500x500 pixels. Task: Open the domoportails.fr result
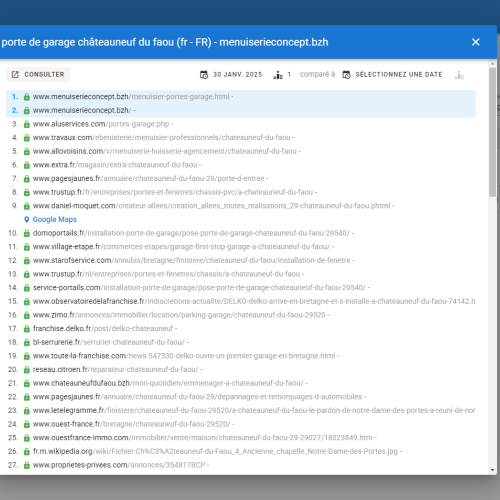(x=191, y=233)
